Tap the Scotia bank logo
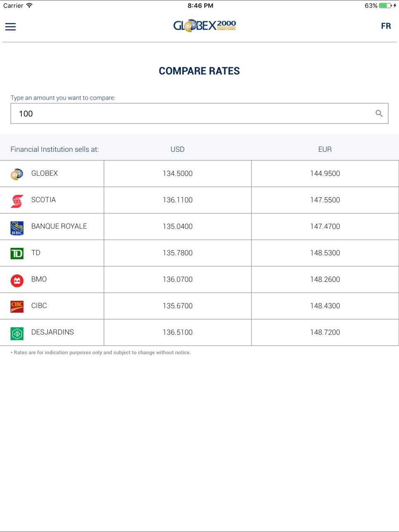Screen dimensions: 399x532 tap(17, 200)
